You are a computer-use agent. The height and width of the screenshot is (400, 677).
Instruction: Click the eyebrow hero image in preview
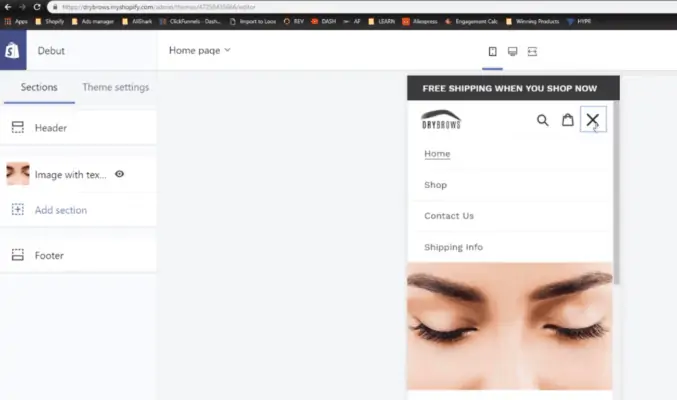(x=509, y=326)
